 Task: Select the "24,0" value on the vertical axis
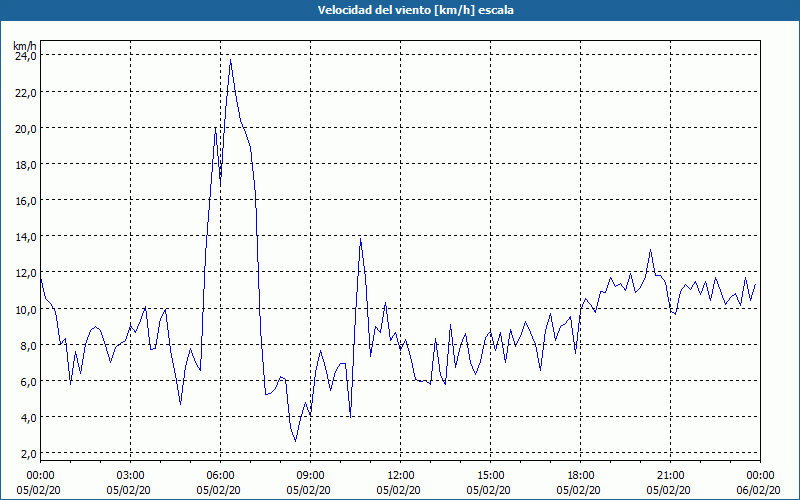coord(26,56)
